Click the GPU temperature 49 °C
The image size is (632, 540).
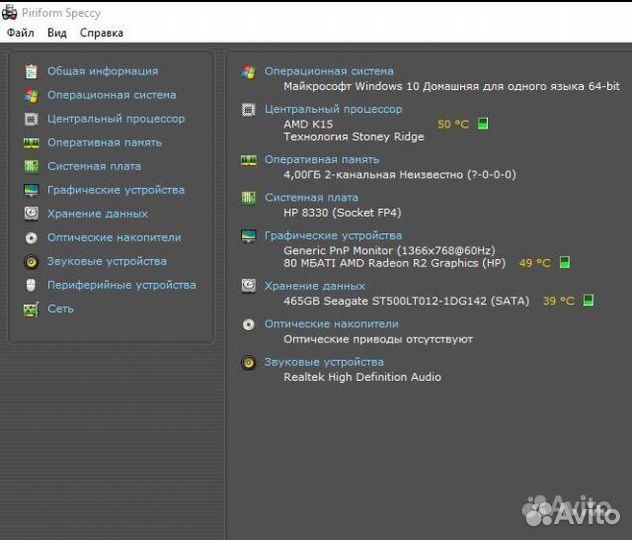point(535,263)
